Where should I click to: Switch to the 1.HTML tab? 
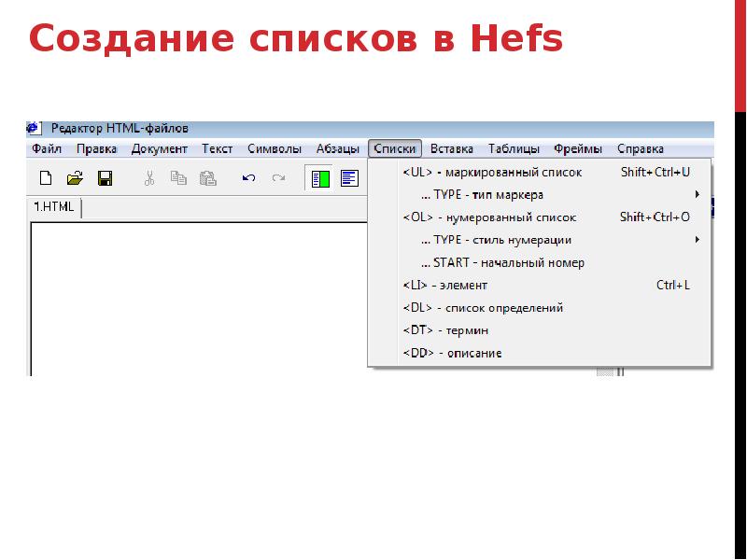click(55, 207)
